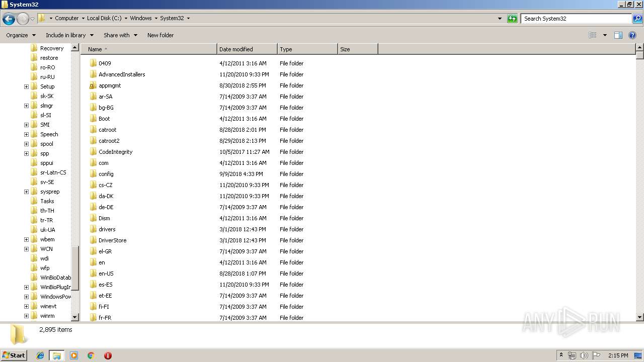This screenshot has height=362, width=644.
Task: Click the volume speaker tray icon
Action: pos(584,355)
